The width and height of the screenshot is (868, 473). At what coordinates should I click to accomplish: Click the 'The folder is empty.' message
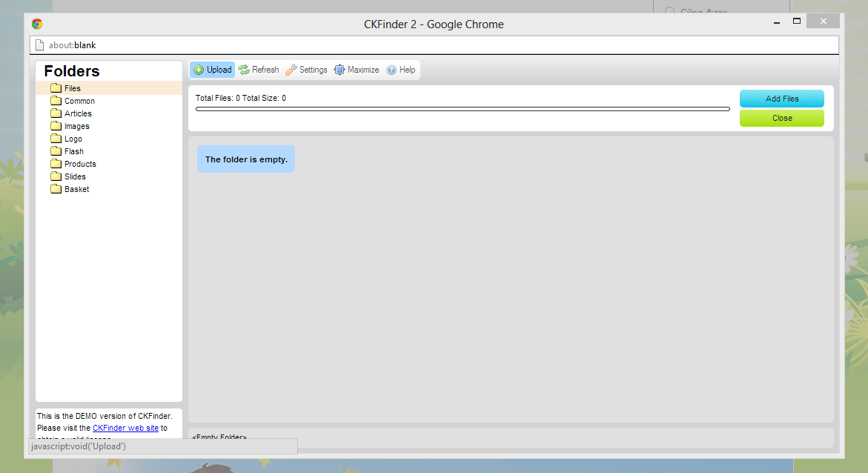point(246,159)
